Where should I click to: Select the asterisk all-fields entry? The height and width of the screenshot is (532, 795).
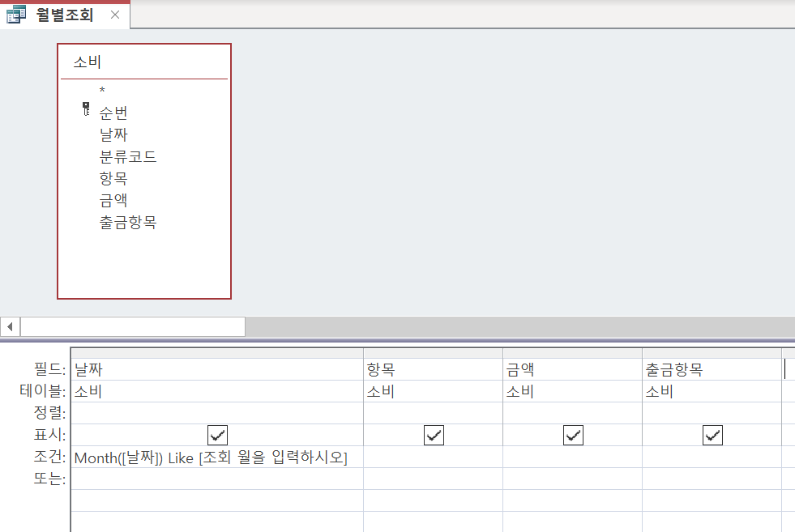[x=102, y=91]
